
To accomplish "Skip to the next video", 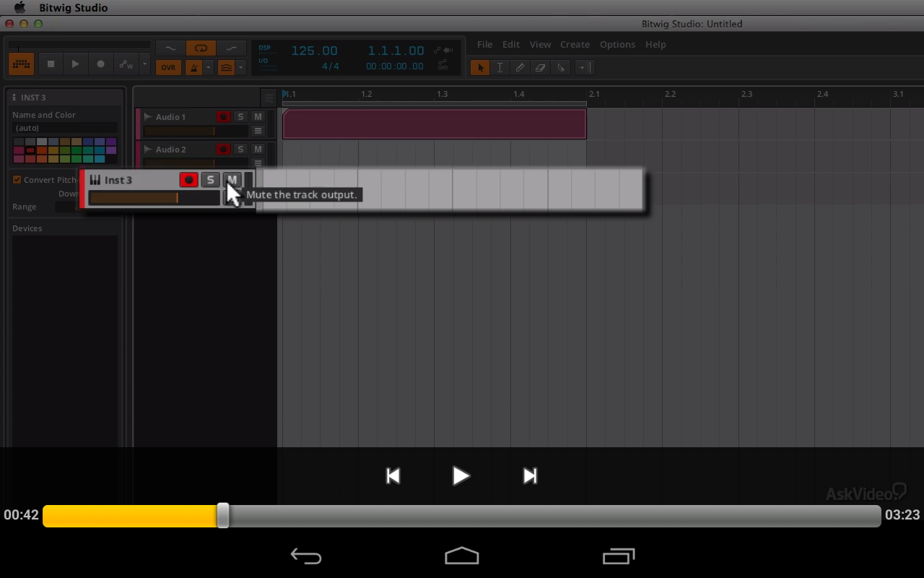I will [530, 475].
